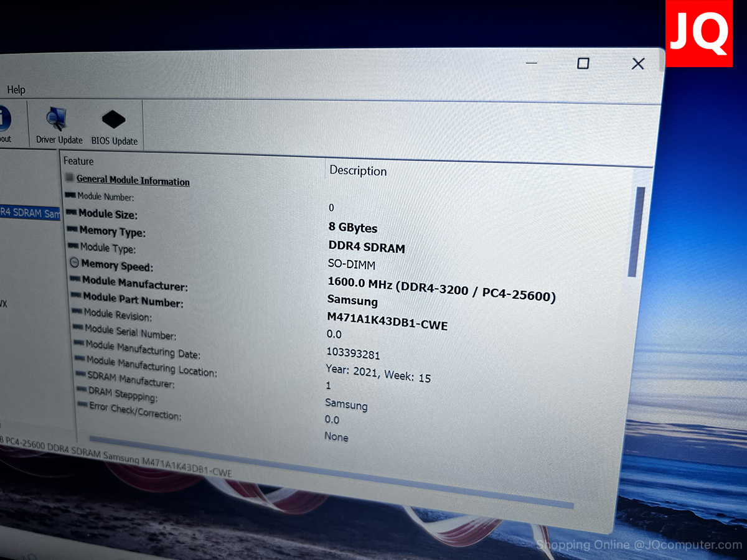Viewport: 747px width, 560px height.
Task: Click the chip icon beside Module Size
Action: pos(71,212)
